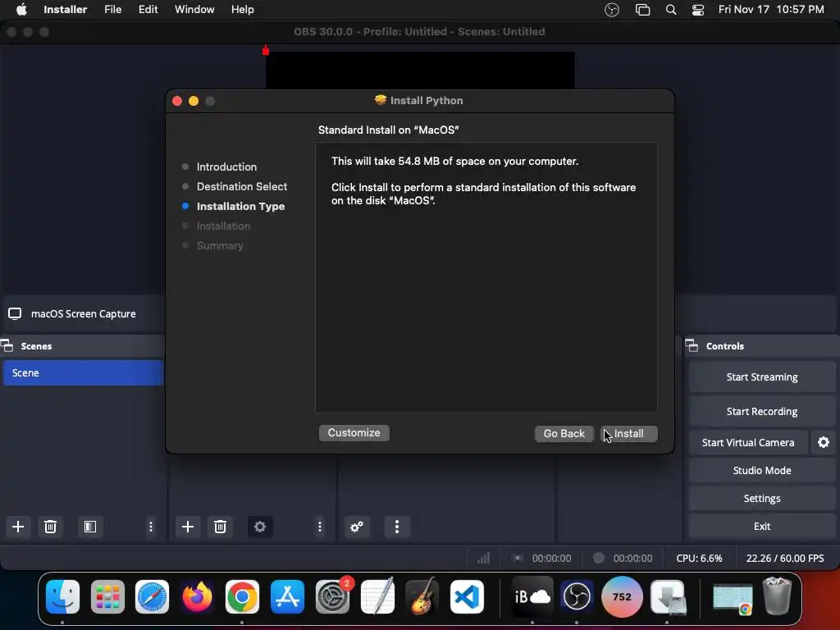Open Finder from the Dock

point(62,596)
